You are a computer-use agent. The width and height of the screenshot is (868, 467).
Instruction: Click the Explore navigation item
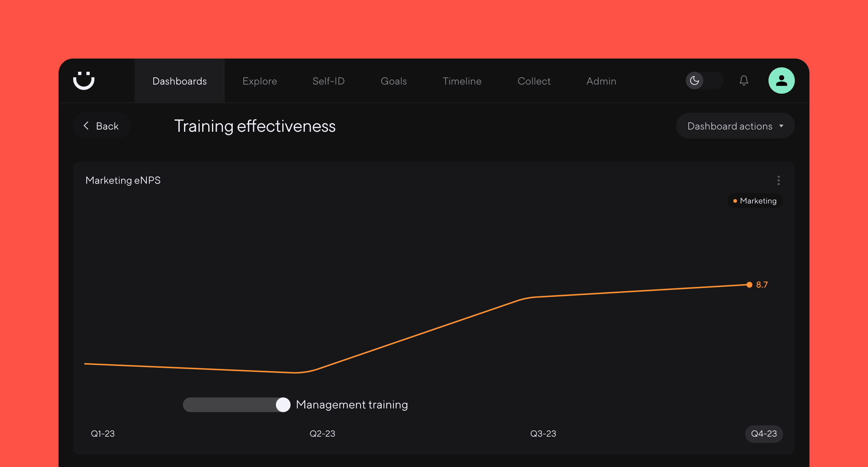point(259,81)
